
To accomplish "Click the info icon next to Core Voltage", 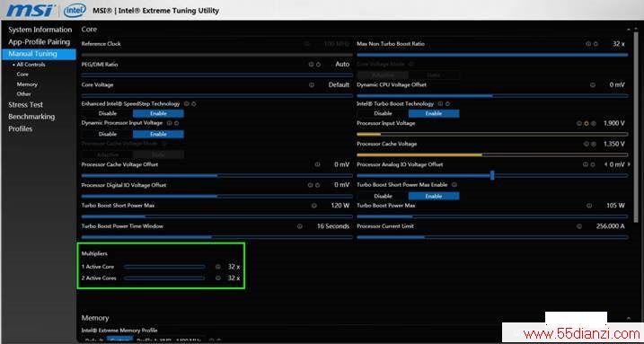I will tap(312, 85).
